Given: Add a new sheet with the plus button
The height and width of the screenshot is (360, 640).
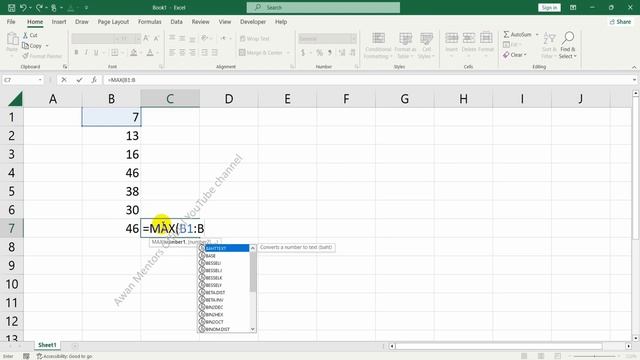Looking at the screenshot, I should 75,346.
